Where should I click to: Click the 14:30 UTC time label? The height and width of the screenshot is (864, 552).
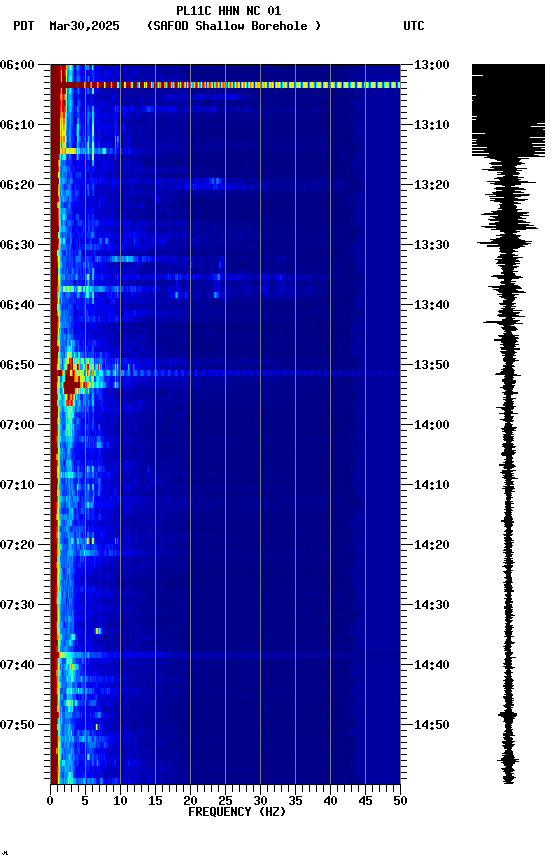(431, 605)
